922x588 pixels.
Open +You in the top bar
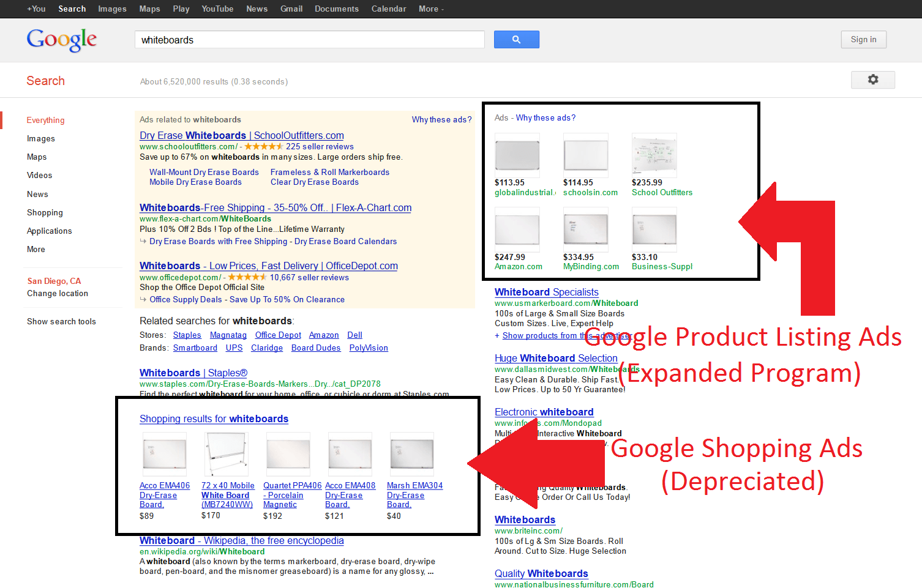(x=36, y=9)
